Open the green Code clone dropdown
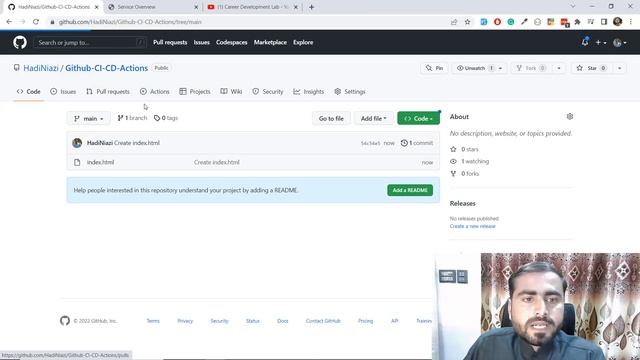The height and width of the screenshot is (360, 640). tap(418, 118)
